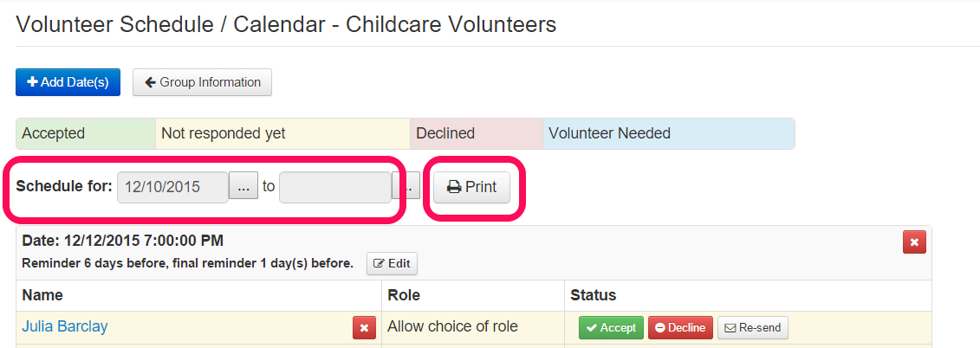Click the Add Date(s) button
The height and width of the screenshot is (348, 980).
(x=68, y=82)
